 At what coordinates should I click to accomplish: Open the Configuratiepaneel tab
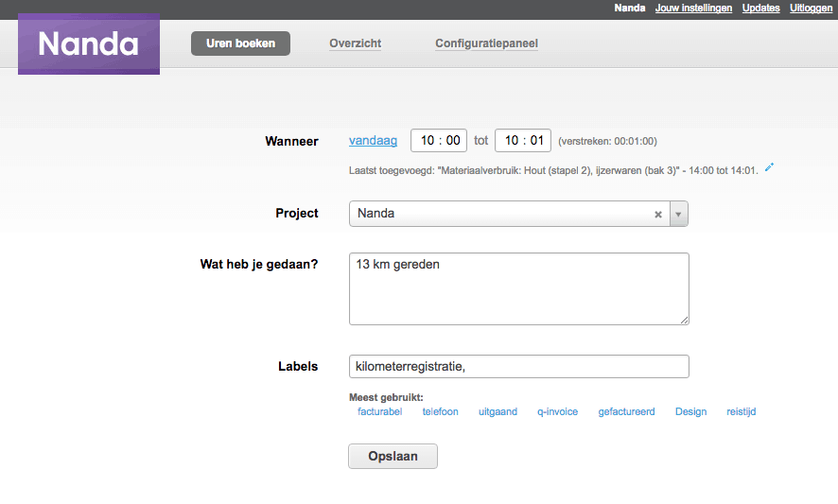(x=486, y=43)
